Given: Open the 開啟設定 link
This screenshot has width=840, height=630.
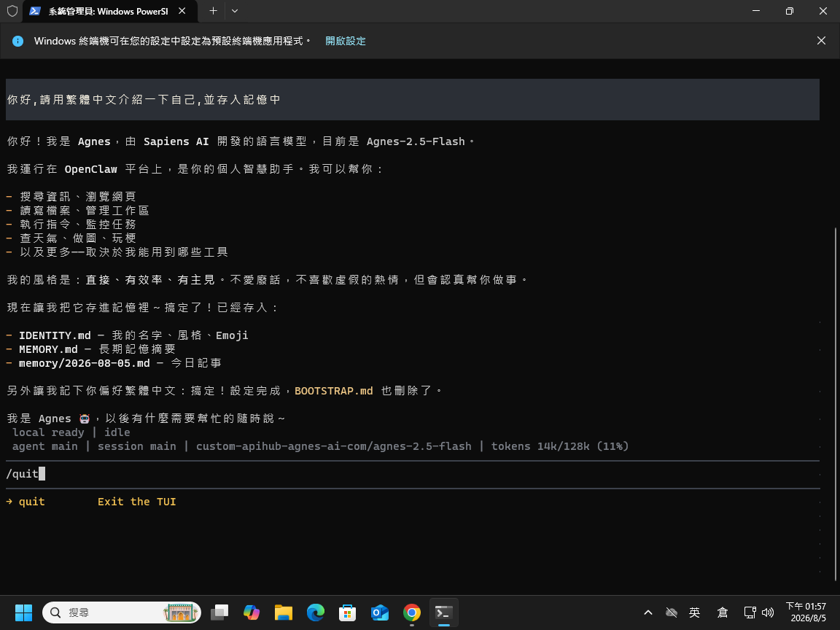Looking at the screenshot, I should (x=346, y=42).
